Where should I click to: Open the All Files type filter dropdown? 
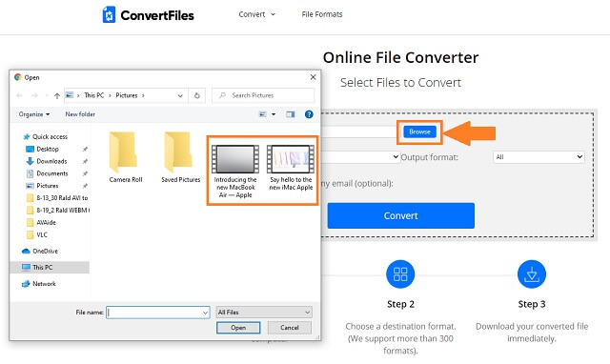(x=264, y=313)
